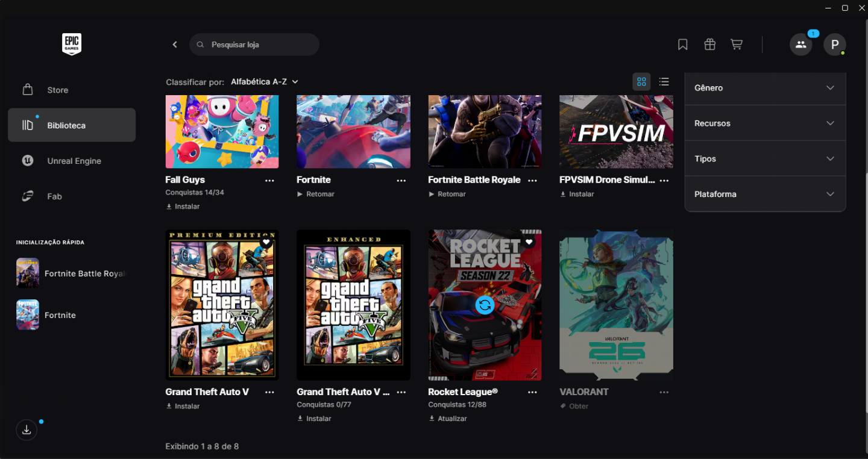The height and width of the screenshot is (459, 868).
Task: Click the Rocket League® title text
Action: 463,392
